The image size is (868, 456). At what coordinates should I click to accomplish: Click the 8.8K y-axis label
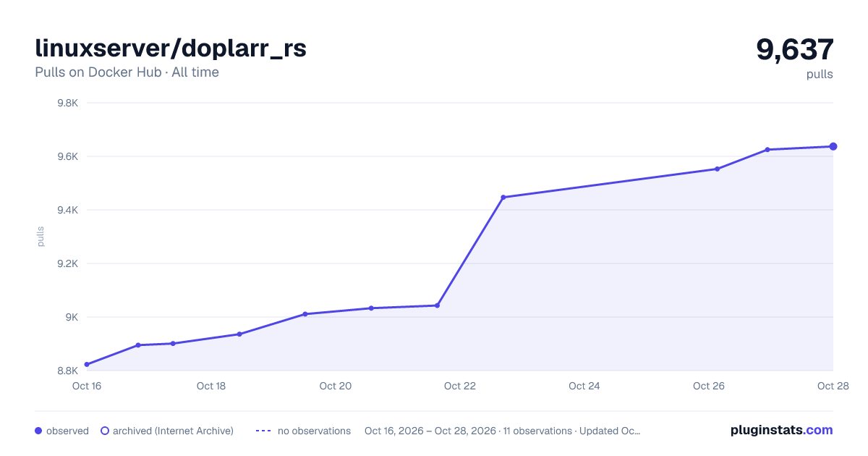point(67,371)
